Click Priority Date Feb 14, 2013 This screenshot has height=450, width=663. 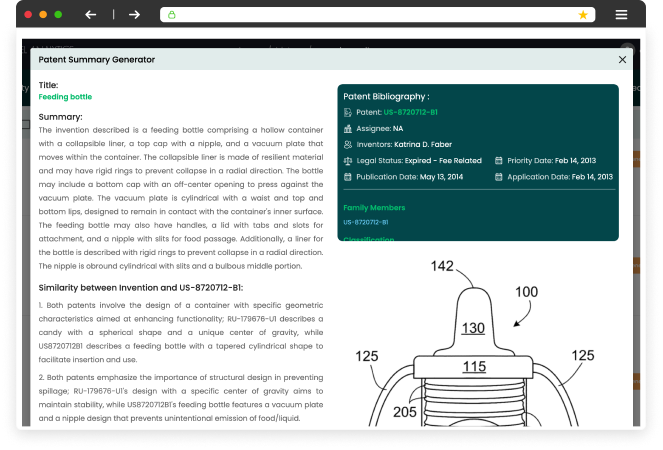pos(551,161)
